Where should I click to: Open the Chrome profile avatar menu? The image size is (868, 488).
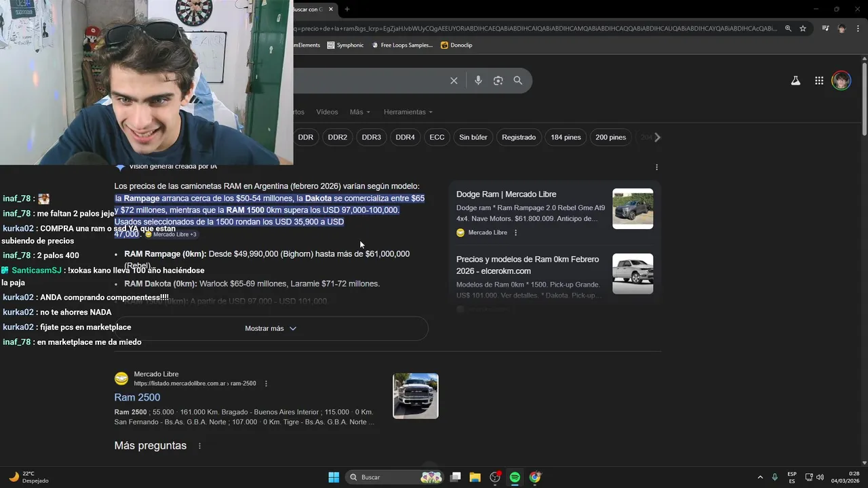842,28
